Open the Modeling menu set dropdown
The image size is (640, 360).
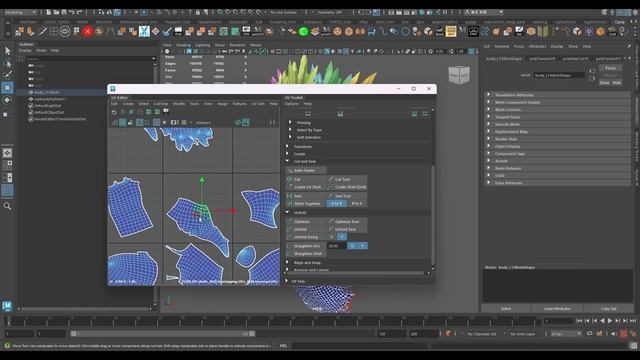[20, 12]
